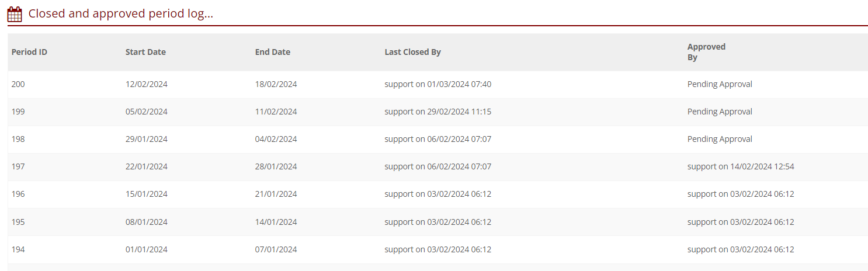Click approval entry dated 14/02/2024 12:54
Viewport: 868px width, 271px height.
(740, 166)
